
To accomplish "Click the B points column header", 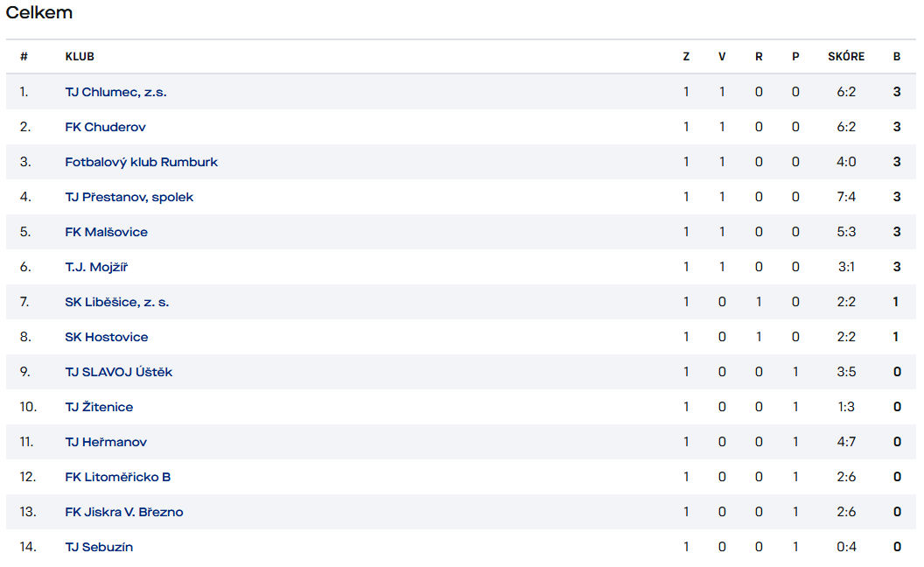I will pos(897,57).
